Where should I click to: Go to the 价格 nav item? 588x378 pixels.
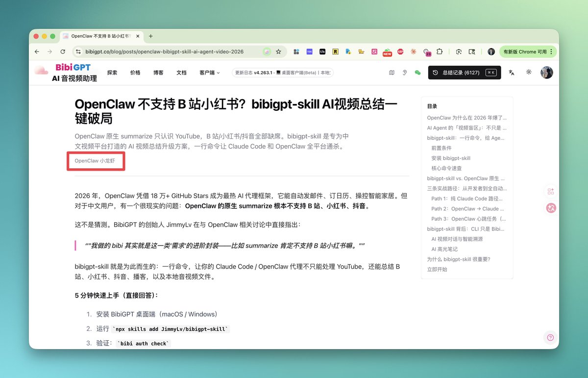[x=135, y=73]
